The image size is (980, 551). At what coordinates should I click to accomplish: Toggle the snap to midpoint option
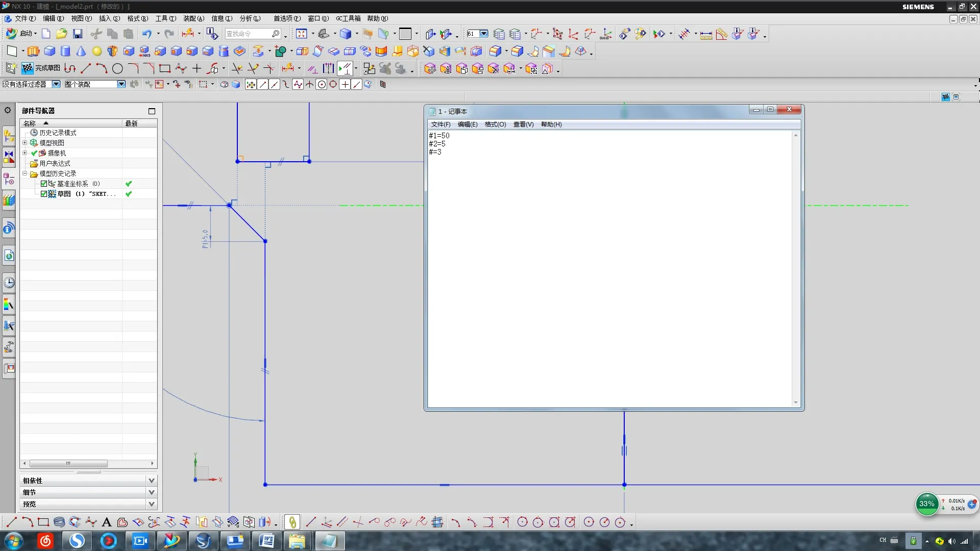274,85
